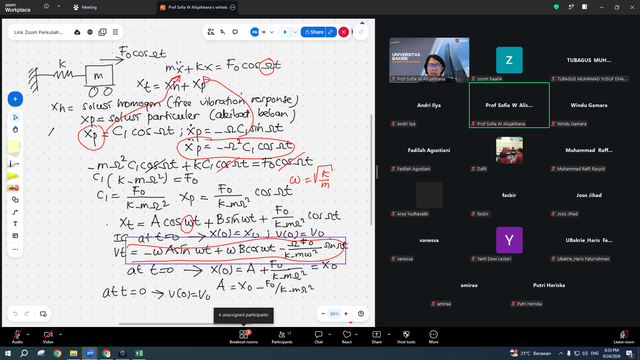Expand Chat options caret
Image resolution: width=640 pixels, height=360 pixels.
(329, 334)
